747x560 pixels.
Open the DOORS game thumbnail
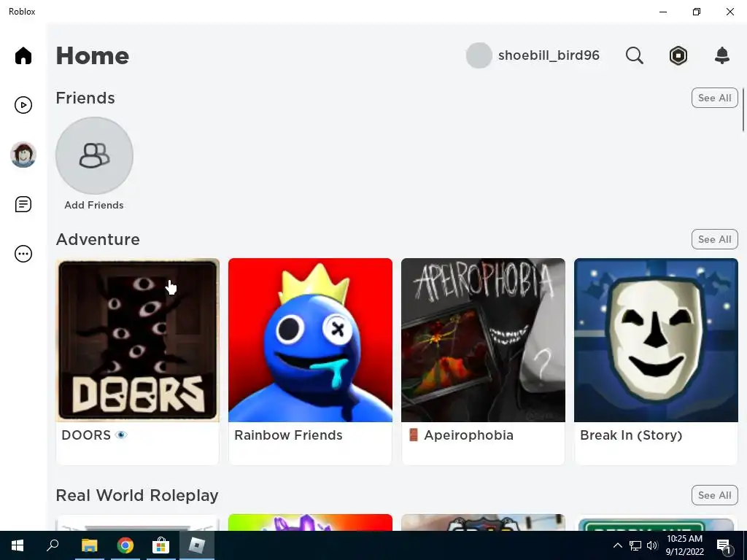point(138,340)
